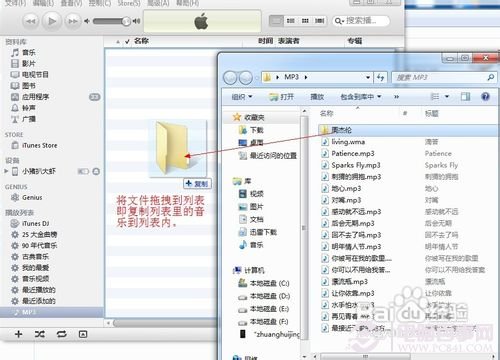Sort iTunes list by 专辑 column
Image resolution: width=500 pixels, height=360 pixels.
pyautogui.click(x=355, y=41)
